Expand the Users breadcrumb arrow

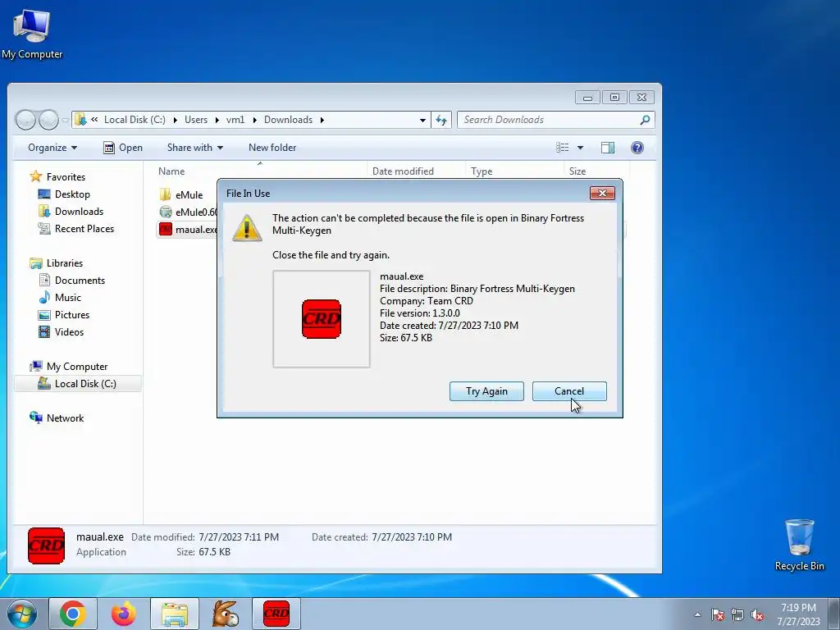pyautogui.click(x=217, y=120)
